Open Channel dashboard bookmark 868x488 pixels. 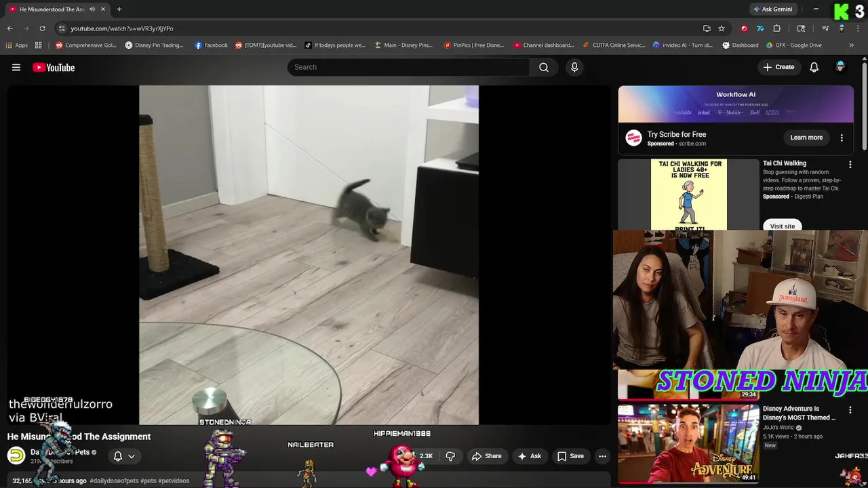[544, 45]
